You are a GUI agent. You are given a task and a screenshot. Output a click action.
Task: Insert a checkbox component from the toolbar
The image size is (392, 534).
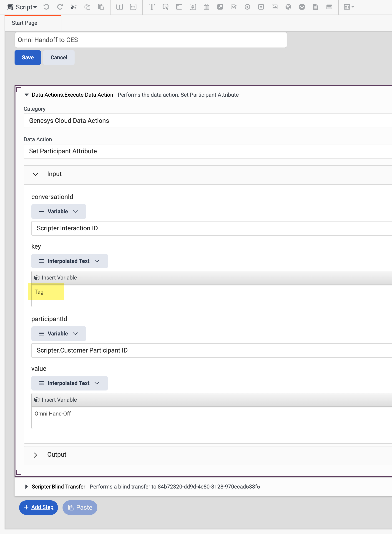pos(234,7)
